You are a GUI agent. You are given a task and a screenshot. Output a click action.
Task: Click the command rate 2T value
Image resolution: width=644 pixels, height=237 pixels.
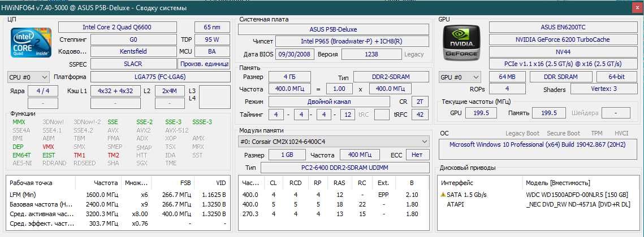(420, 102)
